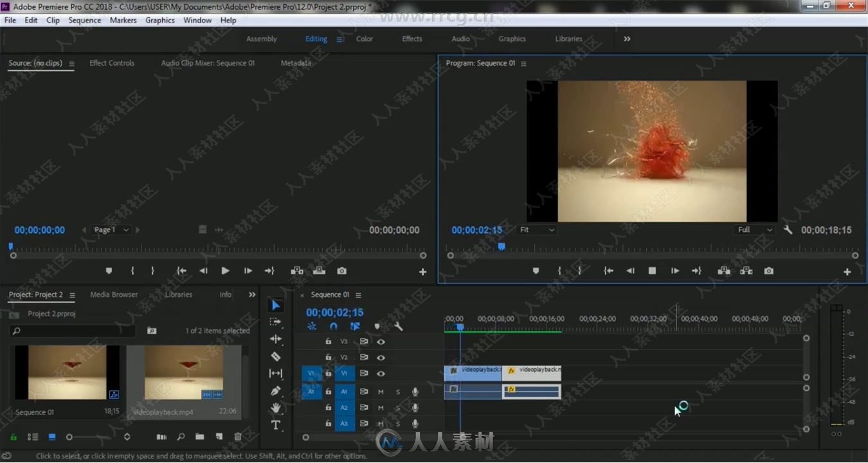
Task: Select the Ripple Edit tool
Action: (x=276, y=339)
